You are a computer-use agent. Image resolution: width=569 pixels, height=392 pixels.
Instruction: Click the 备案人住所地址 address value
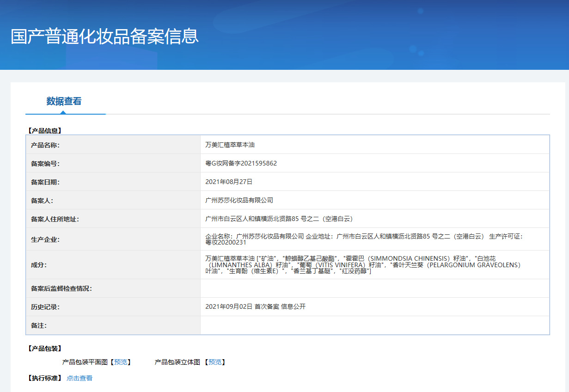pyautogui.click(x=279, y=219)
